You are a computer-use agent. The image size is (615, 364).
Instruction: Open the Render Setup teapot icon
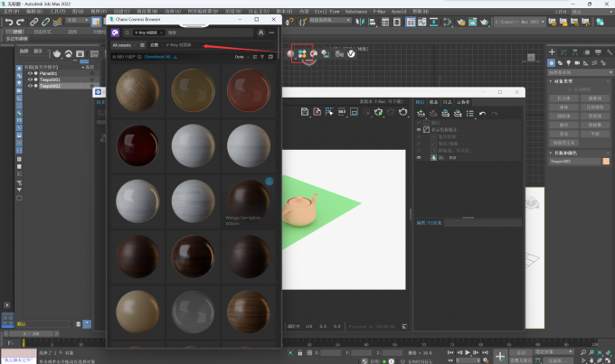pos(461,22)
